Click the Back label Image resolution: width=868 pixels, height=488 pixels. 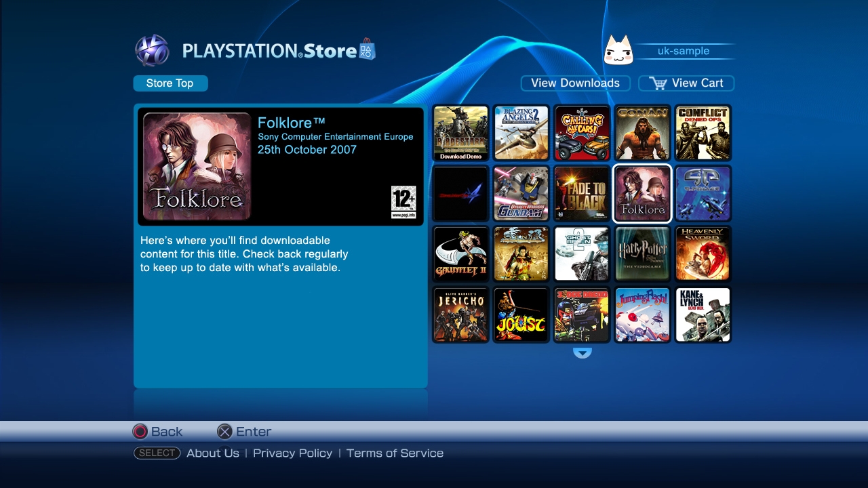[x=167, y=432]
